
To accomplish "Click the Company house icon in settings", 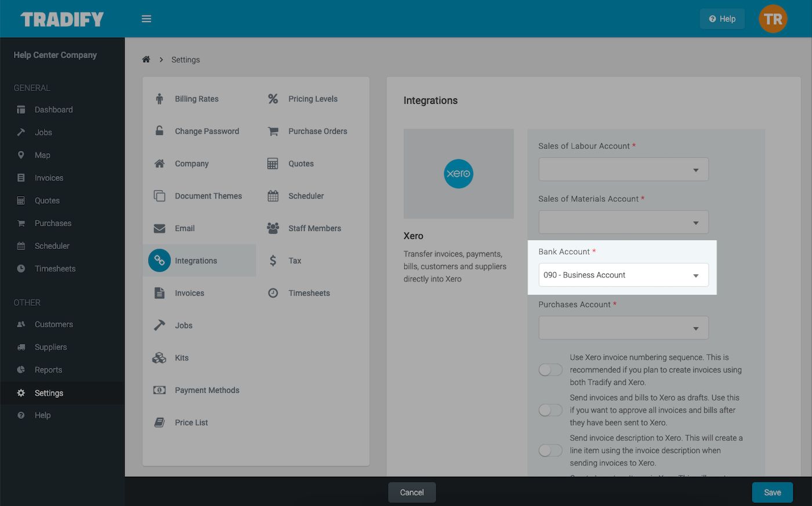I will (x=159, y=164).
